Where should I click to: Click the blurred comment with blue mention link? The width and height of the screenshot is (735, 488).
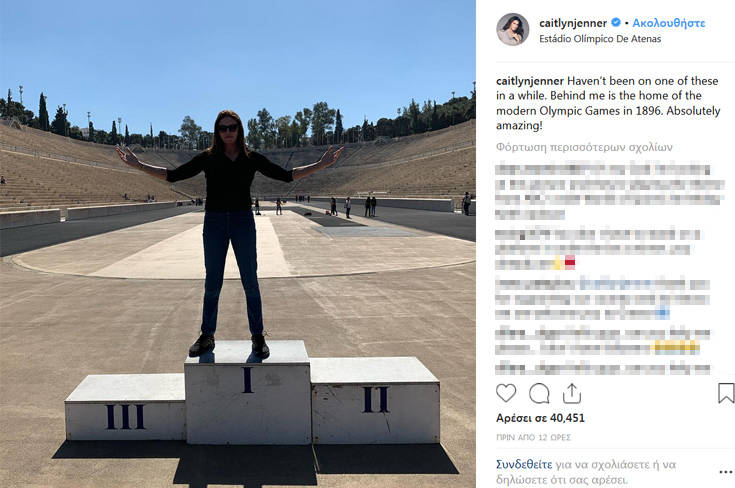pos(602,299)
